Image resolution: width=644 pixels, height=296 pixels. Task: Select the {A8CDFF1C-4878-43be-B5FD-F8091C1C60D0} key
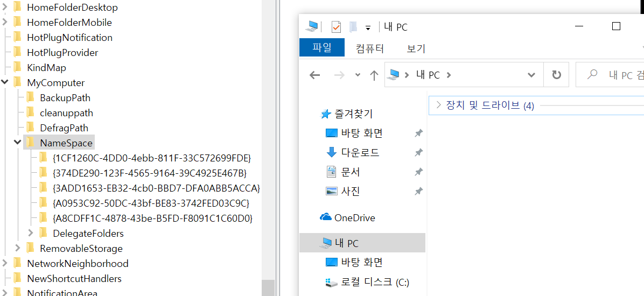pos(152,218)
